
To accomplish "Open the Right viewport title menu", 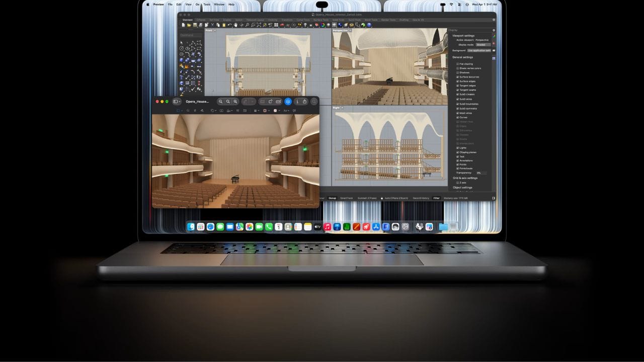I will point(336,108).
